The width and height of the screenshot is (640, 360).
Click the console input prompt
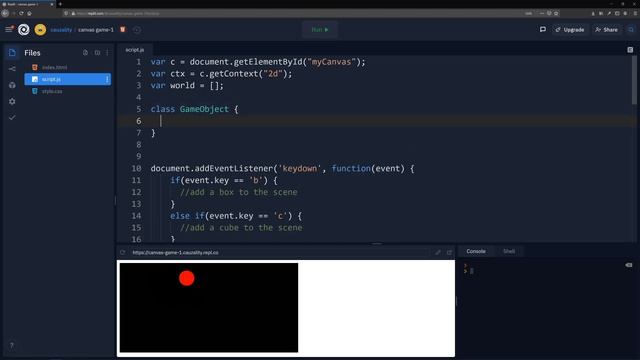[x=471, y=271]
